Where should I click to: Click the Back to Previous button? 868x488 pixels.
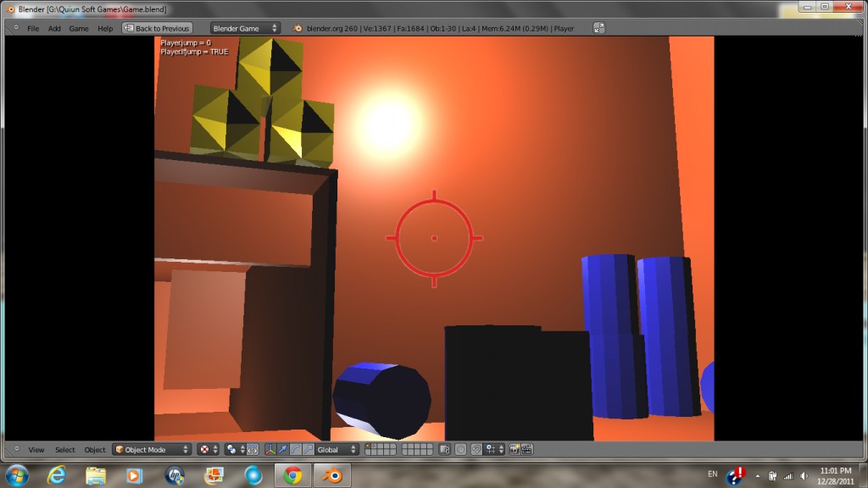(x=156, y=27)
